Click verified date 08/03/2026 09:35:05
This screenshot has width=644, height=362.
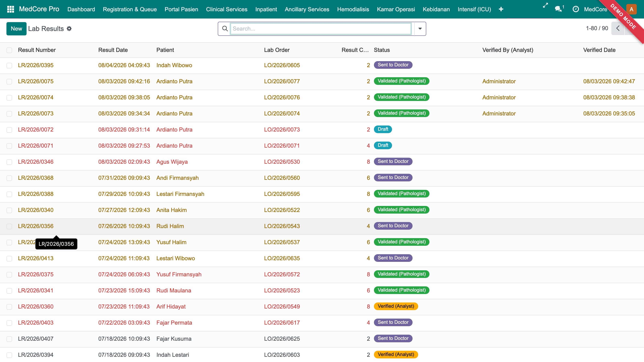point(609,114)
